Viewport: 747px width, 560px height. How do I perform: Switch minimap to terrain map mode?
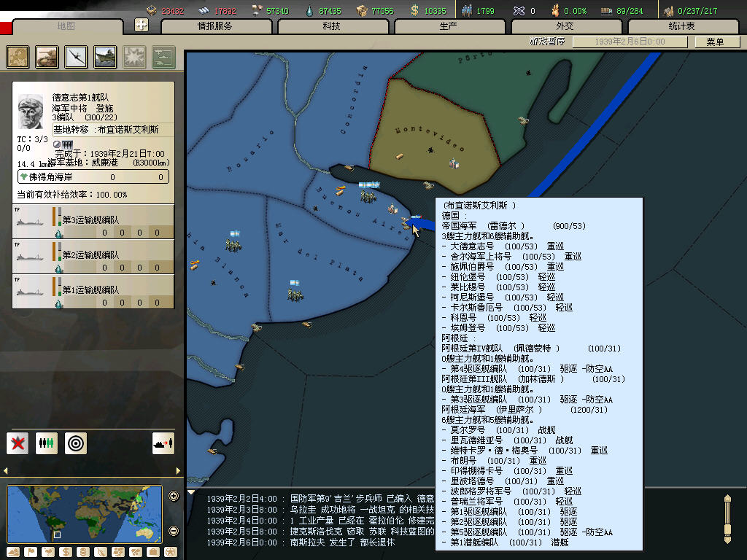point(13,552)
